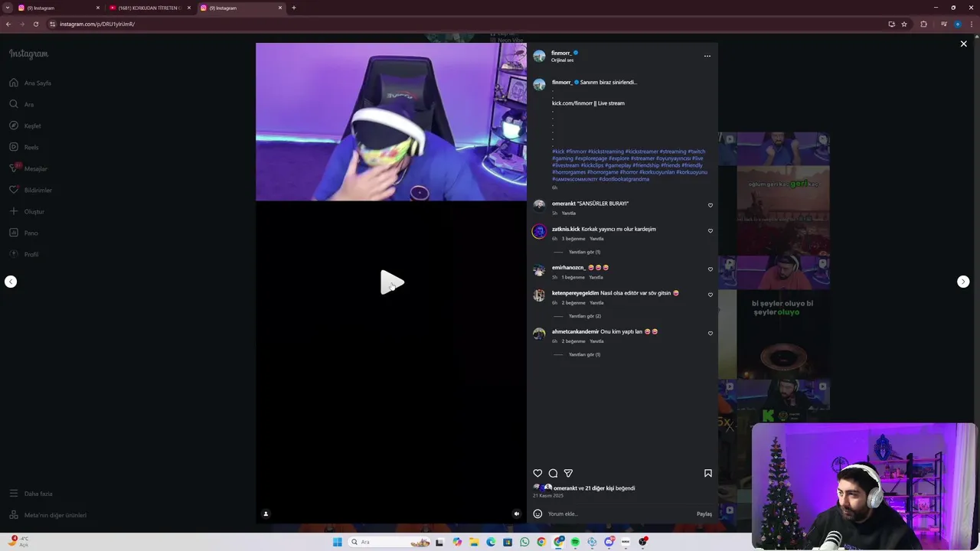
Task: Open Spotify from the taskbar
Action: click(575, 542)
